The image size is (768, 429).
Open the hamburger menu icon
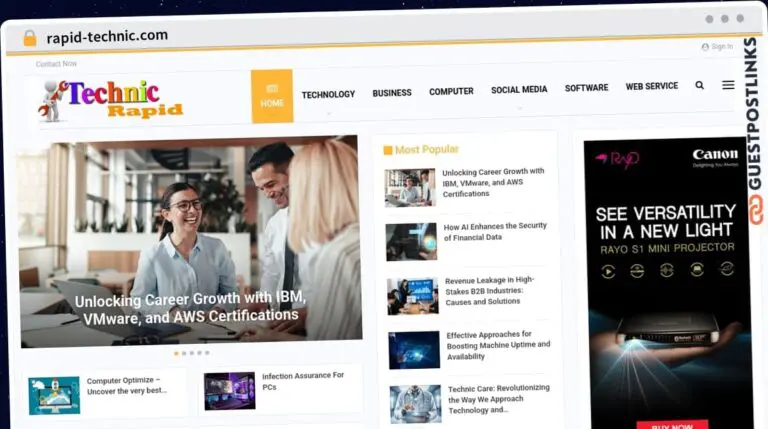728,85
